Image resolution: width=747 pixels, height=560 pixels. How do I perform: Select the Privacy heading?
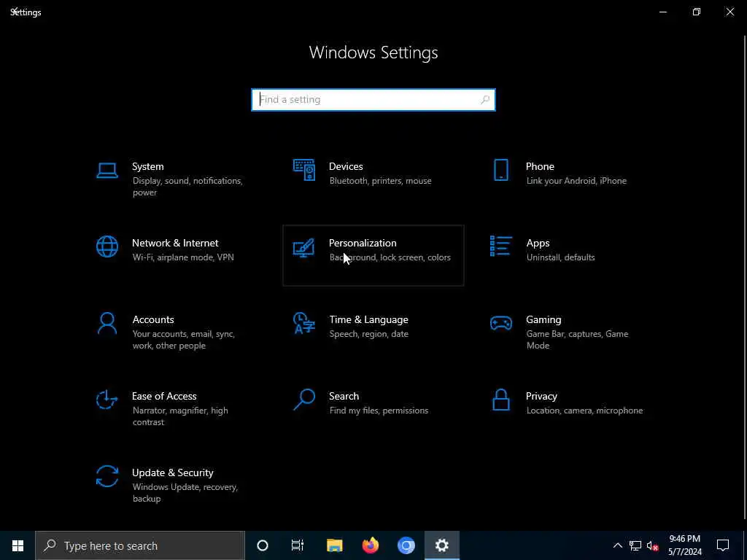(x=541, y=396)
